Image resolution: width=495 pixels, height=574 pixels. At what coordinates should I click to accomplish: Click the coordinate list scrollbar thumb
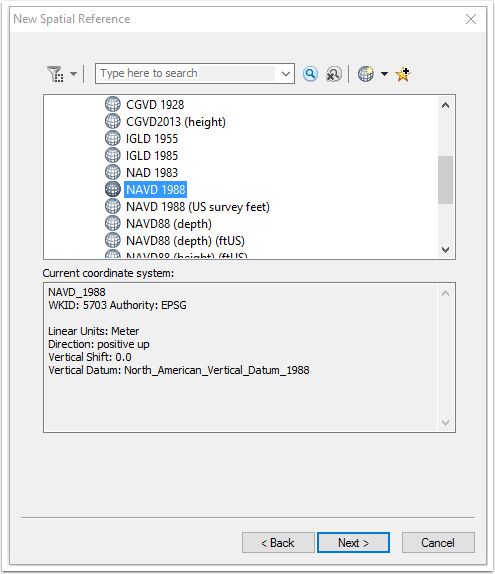445,180
